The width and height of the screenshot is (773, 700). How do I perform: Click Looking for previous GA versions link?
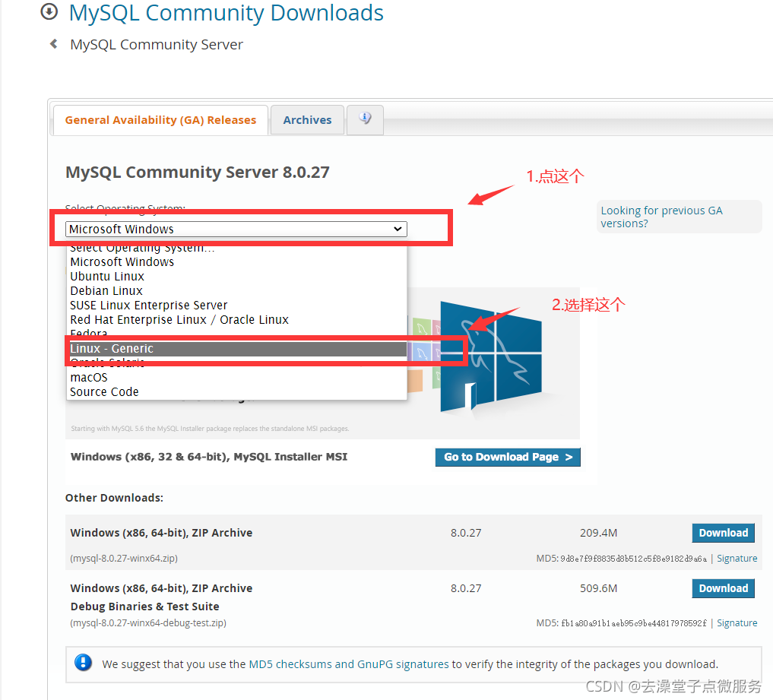[661, 217]
